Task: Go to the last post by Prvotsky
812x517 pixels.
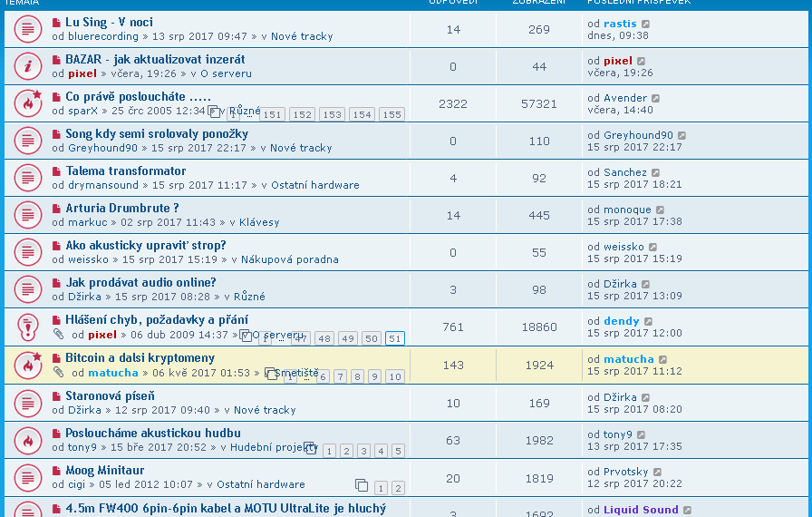Action: [x=658, y=472]
